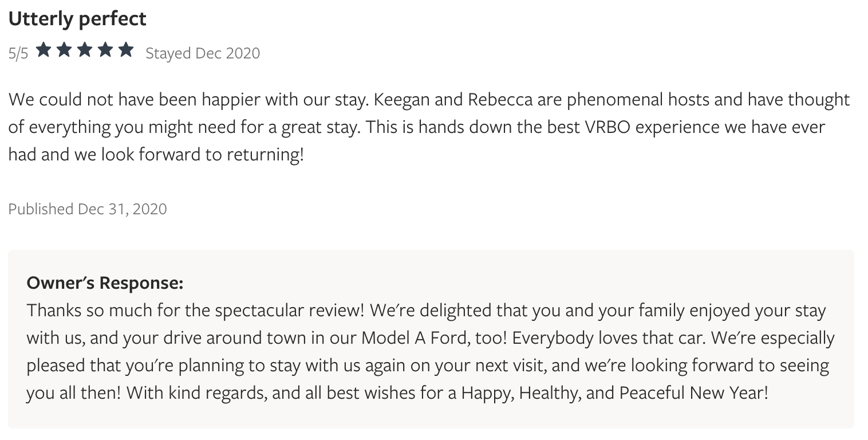This screenshot has height=440, width=868.
Task: Click the 'Published Dec 31, 2020' date
Action: coord(88,209)
